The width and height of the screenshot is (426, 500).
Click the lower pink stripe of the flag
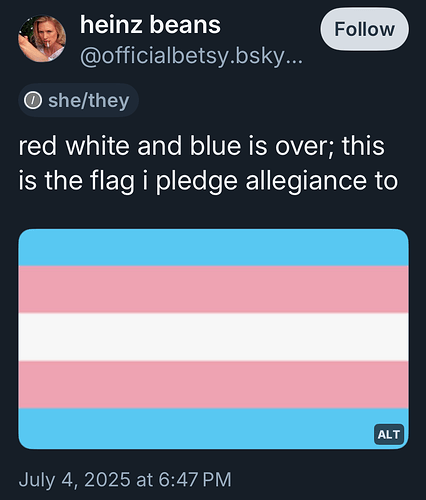(x=213, y=385)
